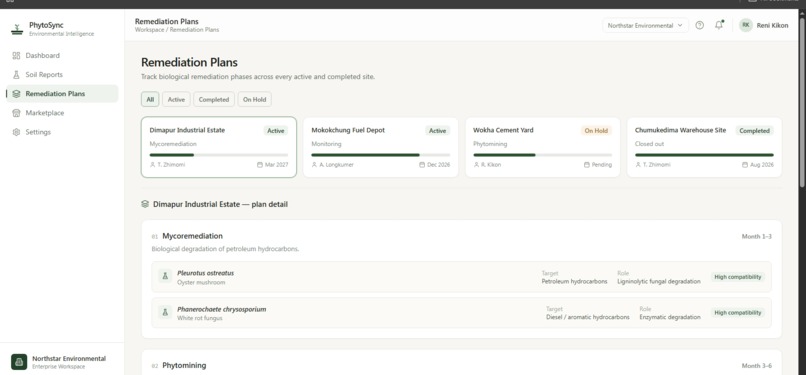Click Enterprise Workspace label at sidebar bottom
806x375 pixels.
click(x=59, y=367)
